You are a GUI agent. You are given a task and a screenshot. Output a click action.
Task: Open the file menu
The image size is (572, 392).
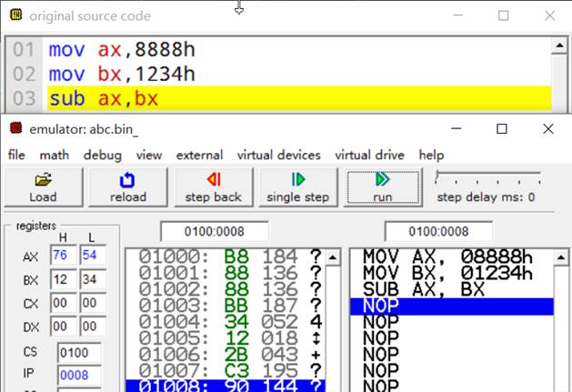[16, 155]
